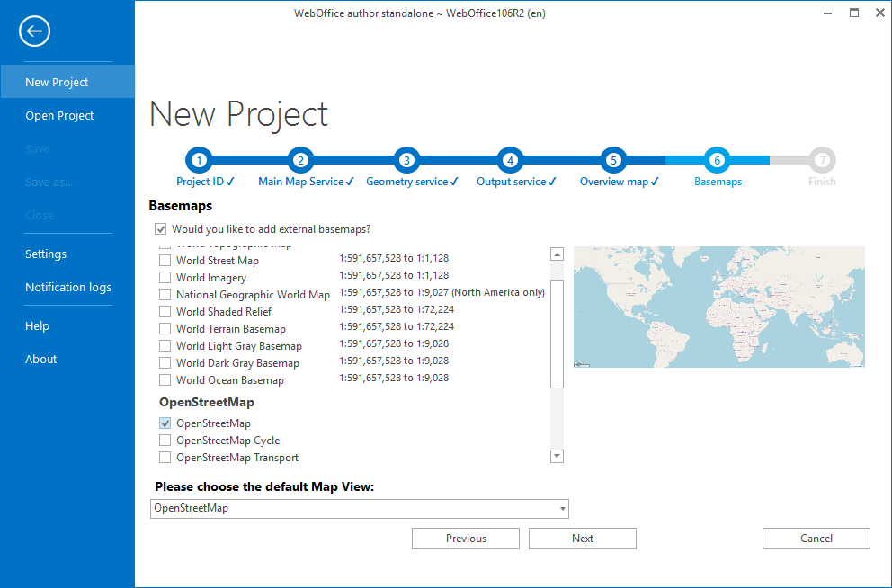The image size is (892, 588).
Task: Select step 7 Finish in the wizard
Action: [x=821, y=159]
